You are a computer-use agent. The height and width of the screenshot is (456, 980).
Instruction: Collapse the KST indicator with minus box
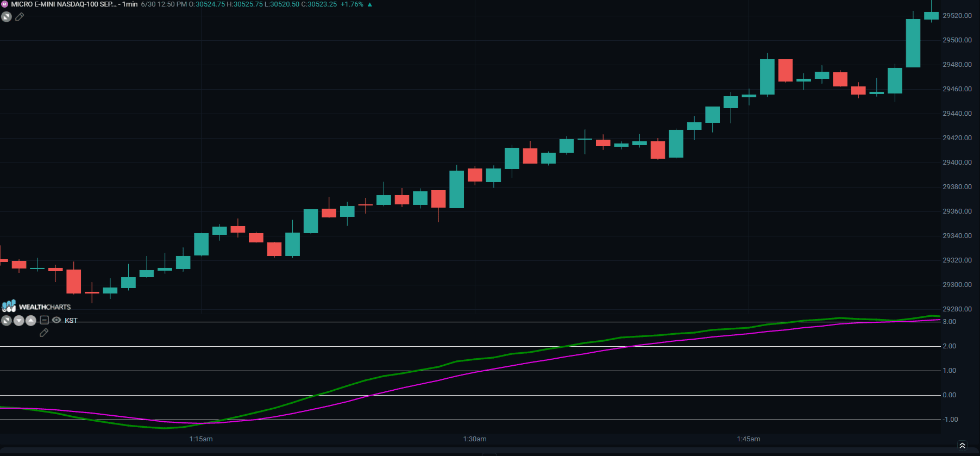click(x=45, y=320)
